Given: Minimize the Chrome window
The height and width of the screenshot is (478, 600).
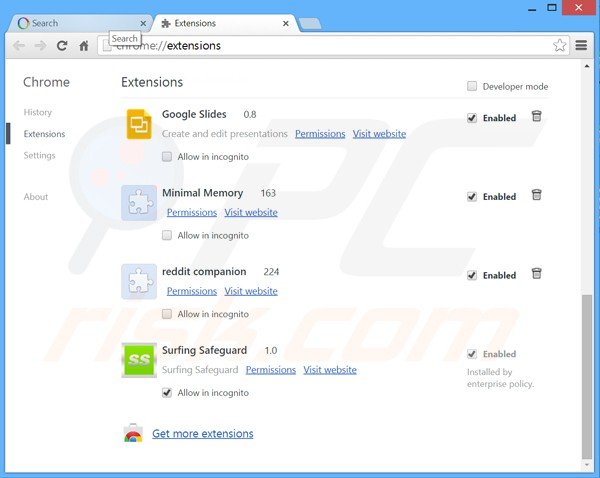Looking at the screenshot, I should pyautogui.click(x=532, y=8).
